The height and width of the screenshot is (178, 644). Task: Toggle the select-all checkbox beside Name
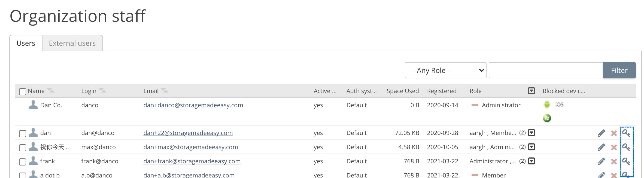coord(23,91)
